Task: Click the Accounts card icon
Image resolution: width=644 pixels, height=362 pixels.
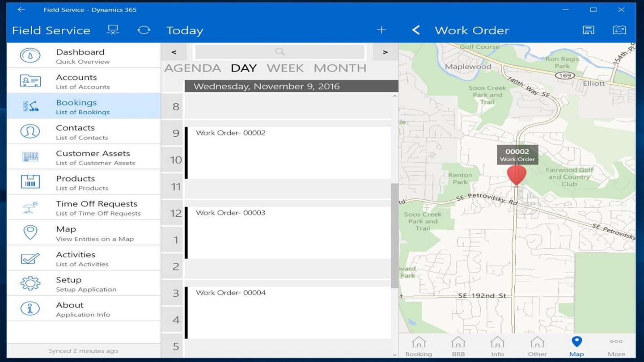Action: pyautogui.click(x=30, y=81)
